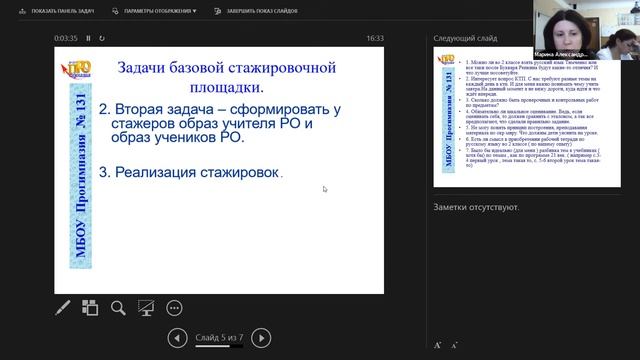The width and height of the screenshot is (640, 360).
Task: Click the icon next to 'Завершить показ слайдов'
Action: (218, 11)
